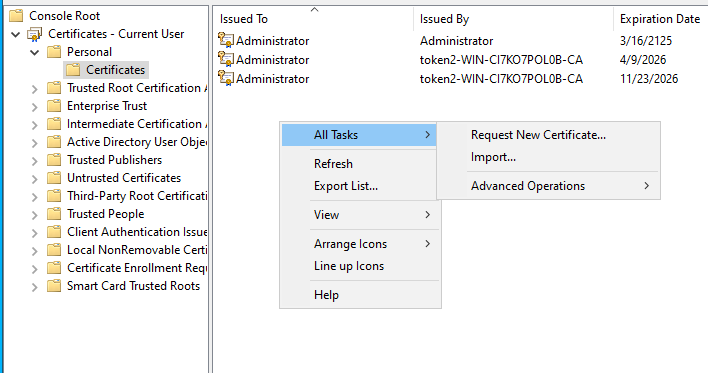Sort by the Issued By column header
The width and height of the screenshot is (708, 373).
[x=513, y=19]
